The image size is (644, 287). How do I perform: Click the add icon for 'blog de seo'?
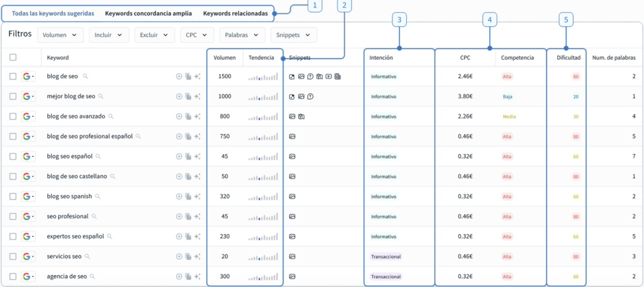[x=179, y=77]
